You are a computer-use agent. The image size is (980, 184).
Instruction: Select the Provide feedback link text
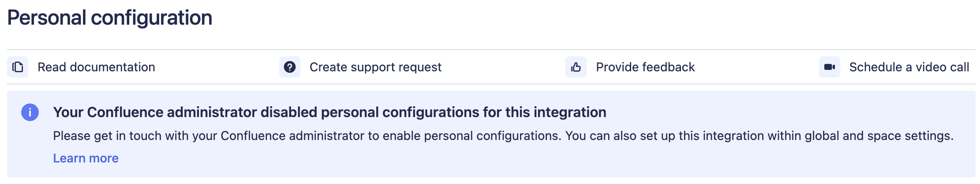point(645,67)
